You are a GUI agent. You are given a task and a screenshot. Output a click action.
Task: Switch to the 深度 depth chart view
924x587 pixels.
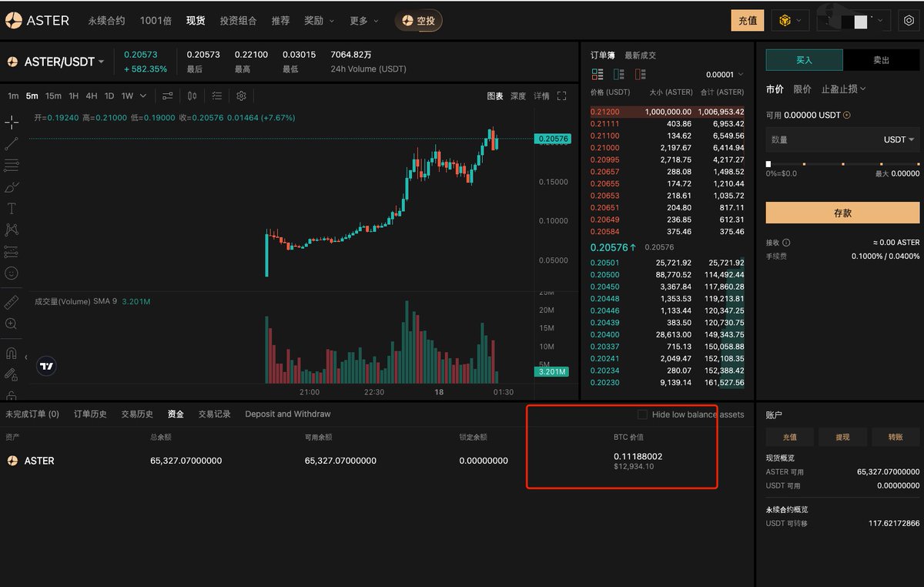[518, 96]
